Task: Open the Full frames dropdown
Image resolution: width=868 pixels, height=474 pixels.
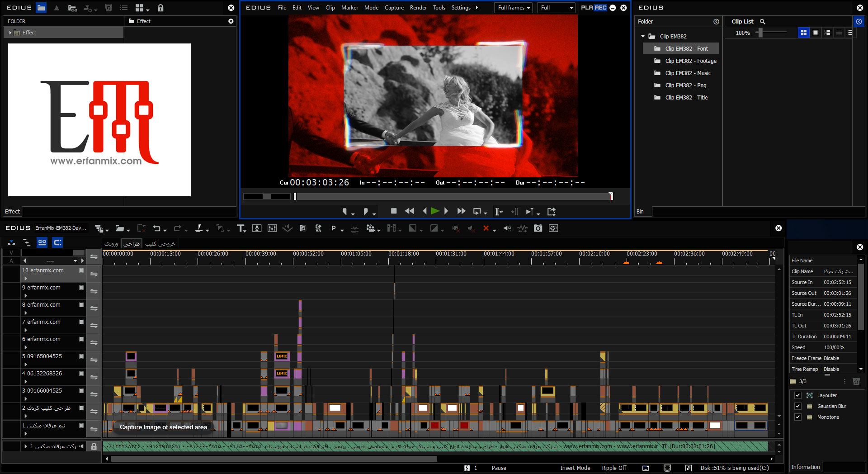Action: click(514, 8)
